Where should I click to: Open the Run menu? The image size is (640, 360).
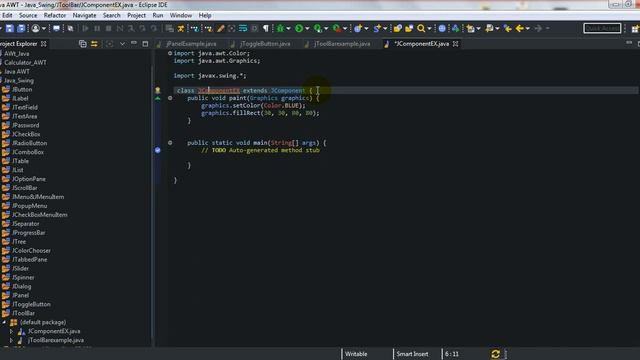pos(158,16)
